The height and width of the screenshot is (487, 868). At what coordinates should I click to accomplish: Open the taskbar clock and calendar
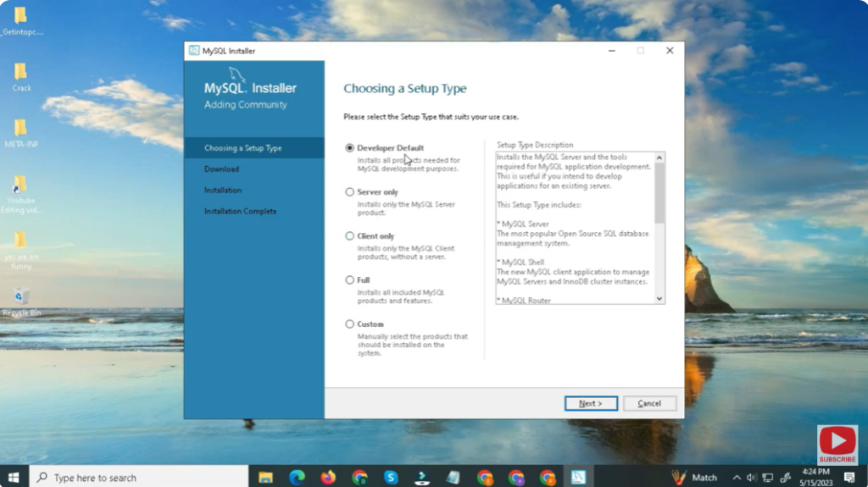pyautogui.click(x=816, y=477)
